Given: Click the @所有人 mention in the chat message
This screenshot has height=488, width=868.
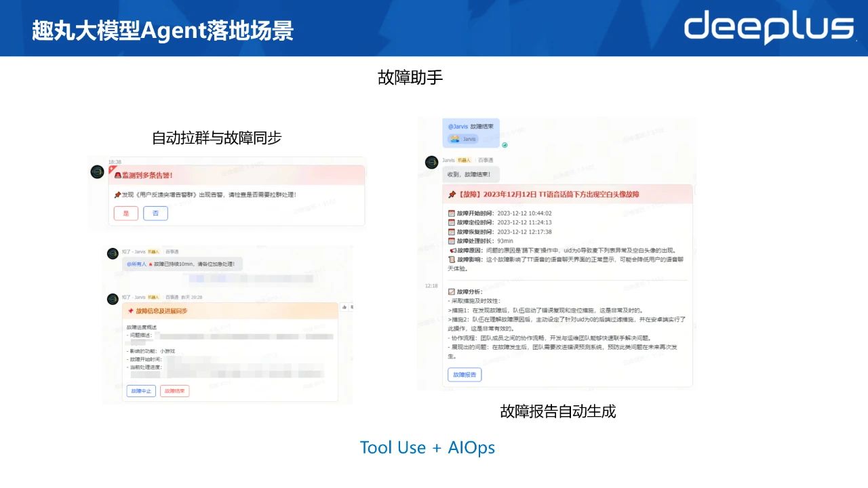Looking at the screenshot, I should 136,264.
